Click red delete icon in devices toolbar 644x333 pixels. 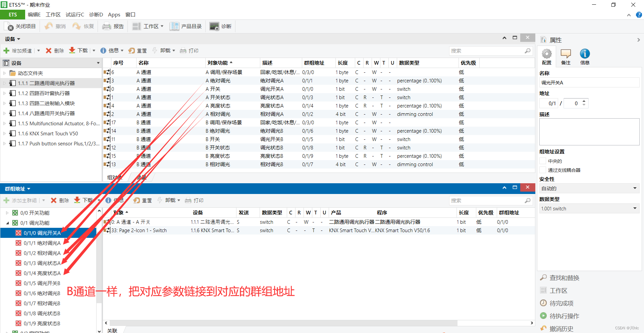(x=49, y=51)
